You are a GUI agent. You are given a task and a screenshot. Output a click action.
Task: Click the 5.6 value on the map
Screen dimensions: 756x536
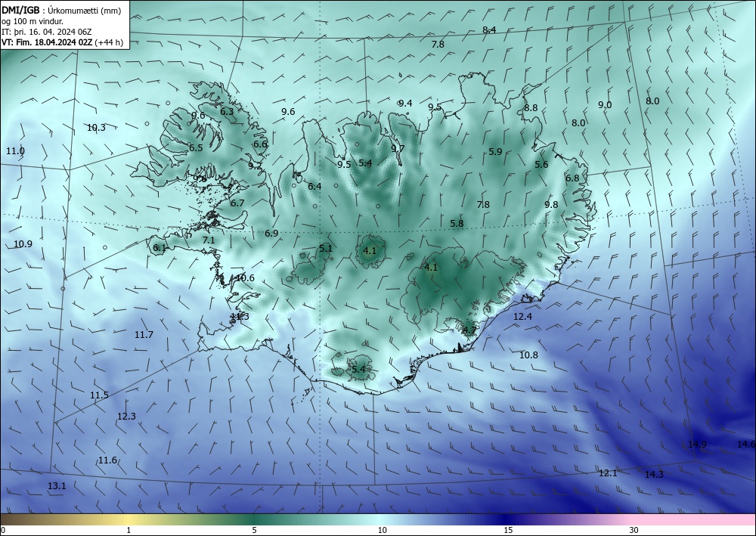[541, 164]
